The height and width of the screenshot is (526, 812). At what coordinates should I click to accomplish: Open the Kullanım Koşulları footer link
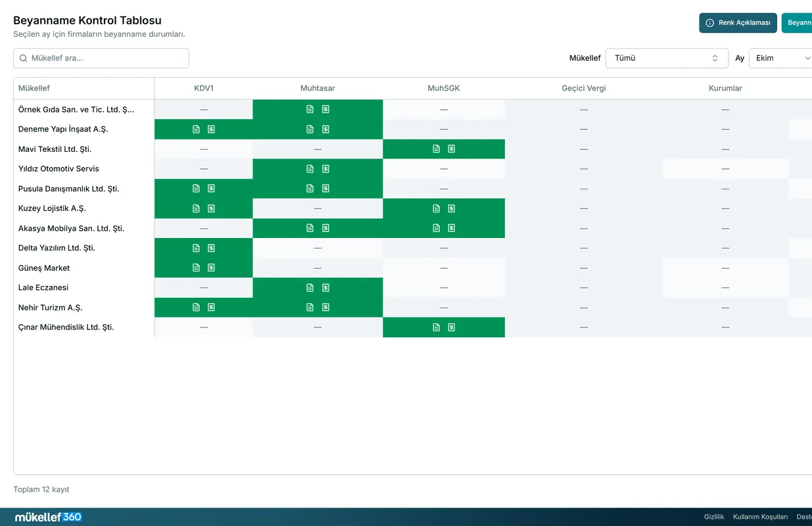coord(760,517)
